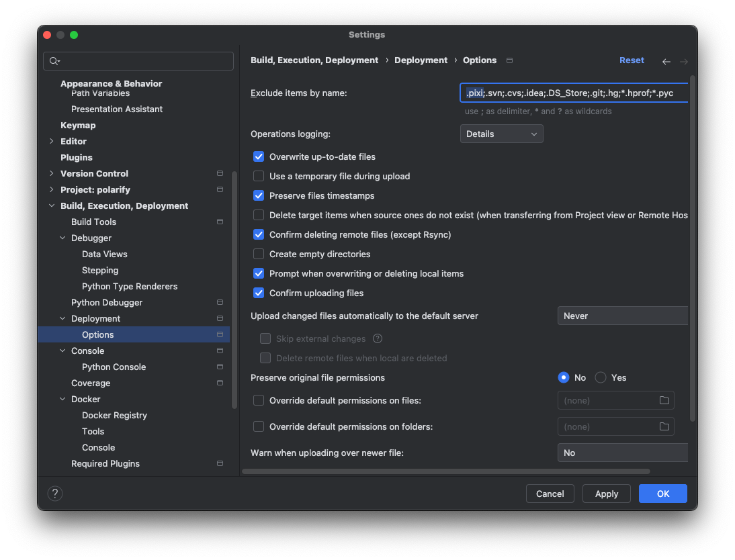Check Override default permissions on folders

click(259, 426)
